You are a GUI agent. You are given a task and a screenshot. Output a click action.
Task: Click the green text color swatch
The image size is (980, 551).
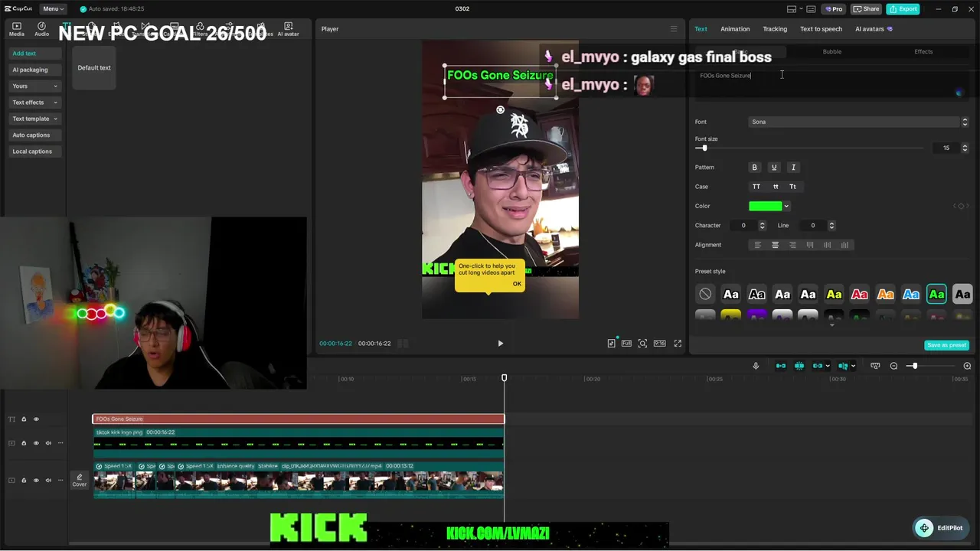pos(765,206)
